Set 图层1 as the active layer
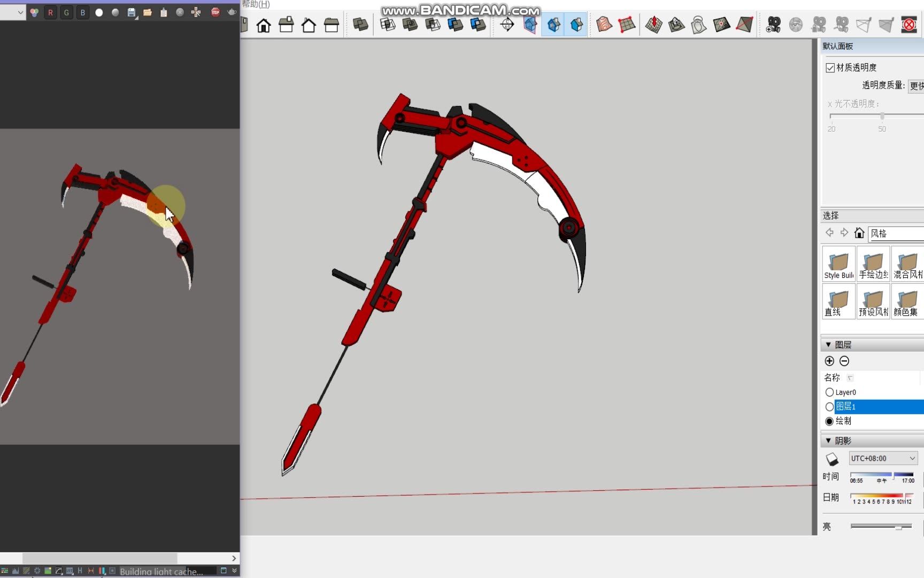 click(x=829, y=407)
